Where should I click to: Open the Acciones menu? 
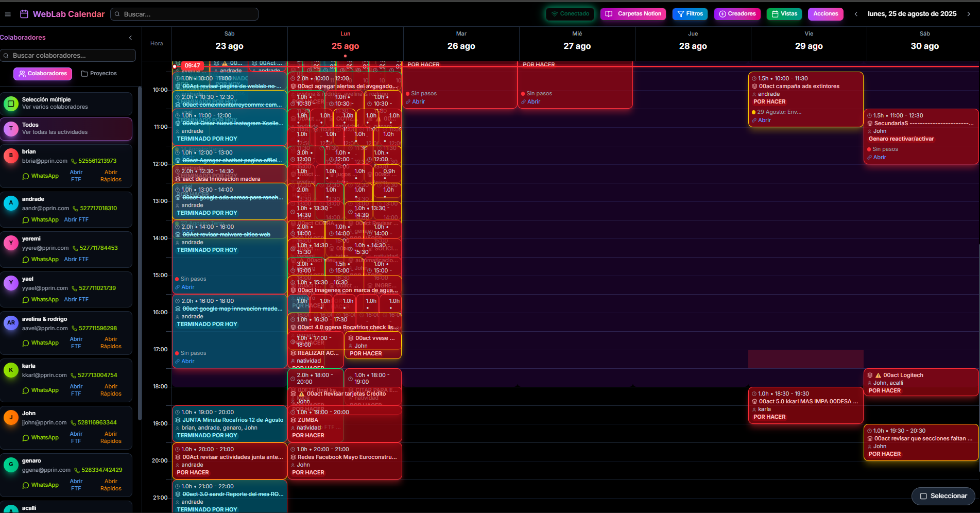click(x=826, y=14)
